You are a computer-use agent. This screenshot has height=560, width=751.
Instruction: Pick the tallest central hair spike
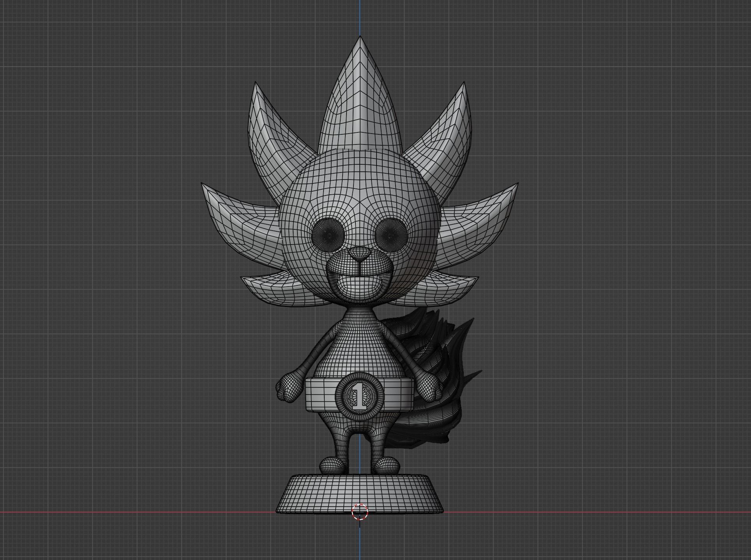pos(360,93)
